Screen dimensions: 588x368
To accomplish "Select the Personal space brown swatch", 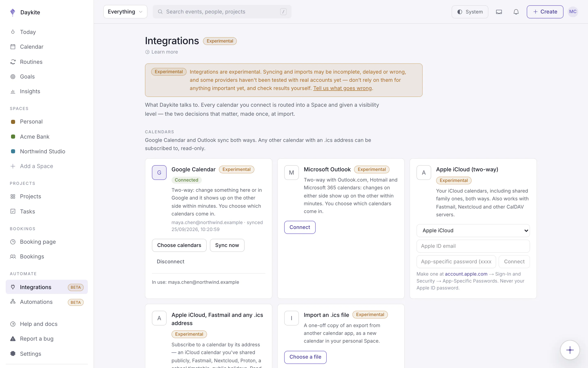I will click(x=13, y=122).
